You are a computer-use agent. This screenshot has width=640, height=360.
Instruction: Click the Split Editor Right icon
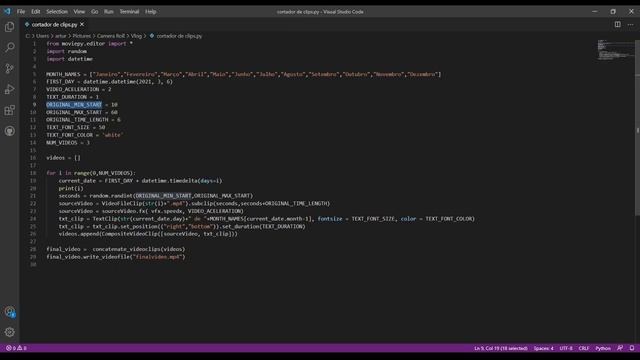[618, 24]
